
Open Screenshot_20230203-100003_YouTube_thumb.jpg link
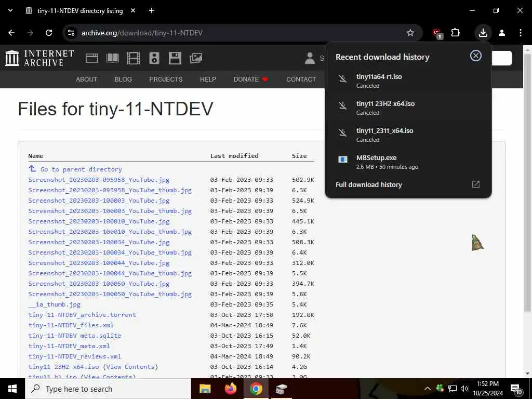[x=110, y=211]
